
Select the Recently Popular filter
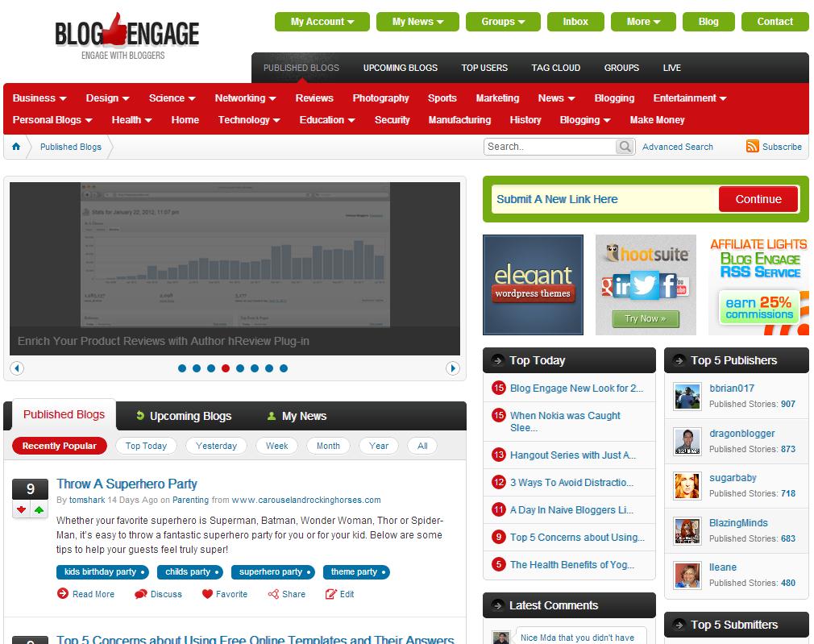[59, 446]
